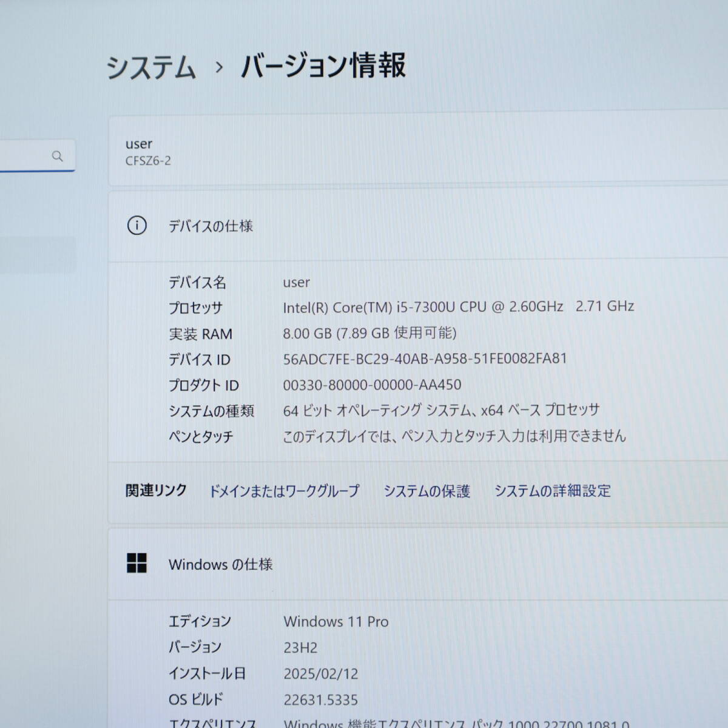Click the search magnifier icon in sidebar
Viewport: 728px width, 728px height.
[x=58, y=157]
